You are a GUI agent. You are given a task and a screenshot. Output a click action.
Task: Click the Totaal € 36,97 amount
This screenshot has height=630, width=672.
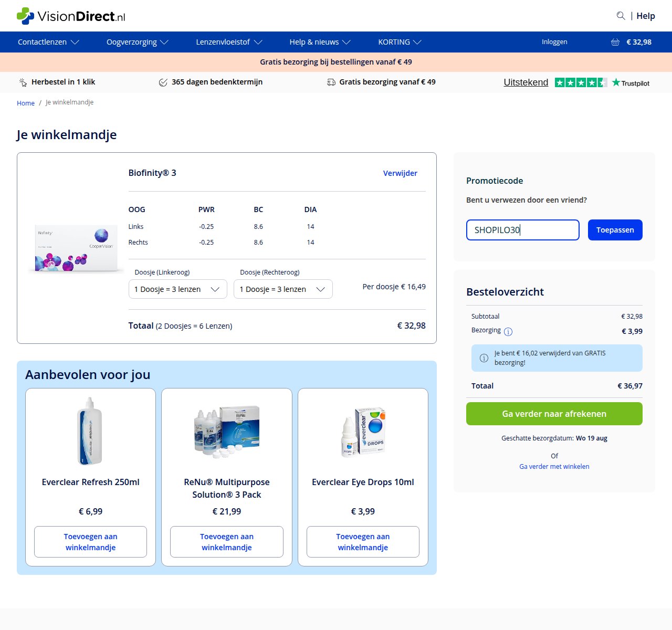(630, 386)
